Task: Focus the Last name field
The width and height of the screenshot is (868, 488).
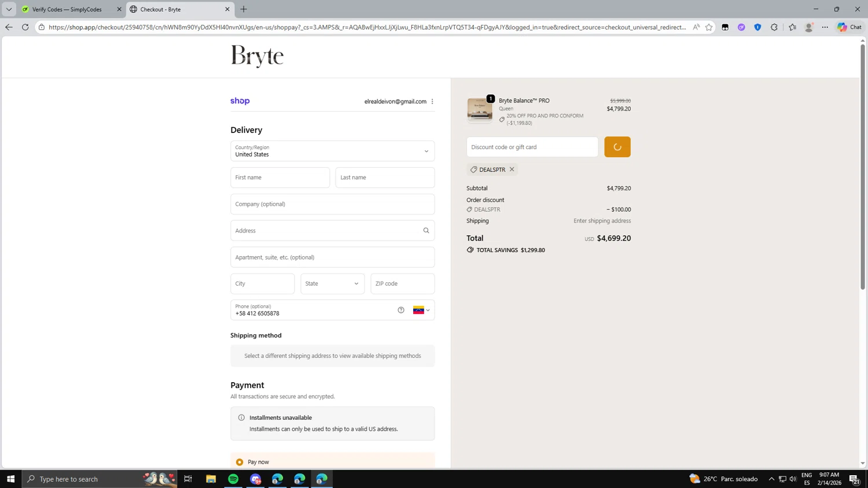Action: 385,178
